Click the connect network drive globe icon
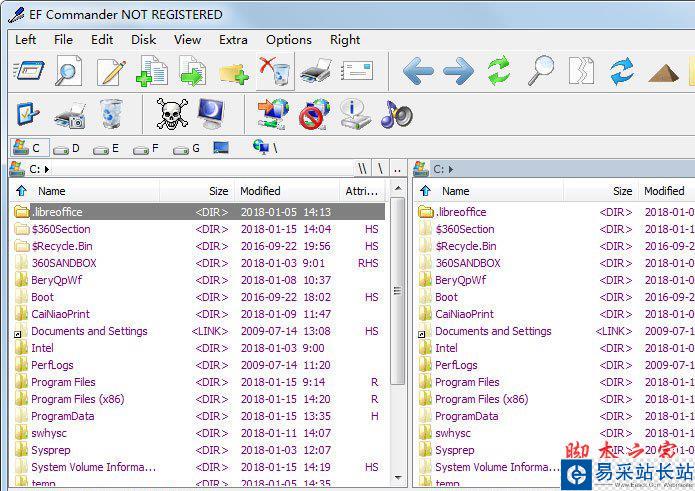 [273, 114]
